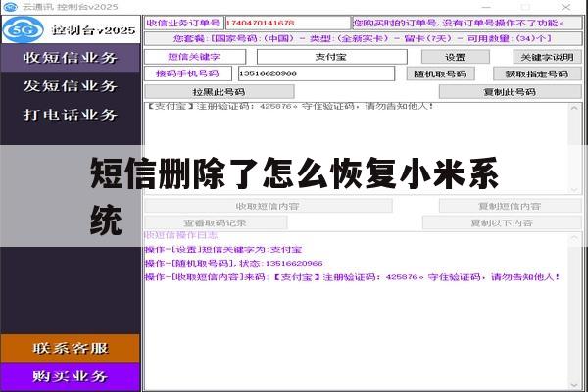This screenshot has height=392, width=588.
Task: Close the 云通讯 控制台 window
Action: [566, 7]
